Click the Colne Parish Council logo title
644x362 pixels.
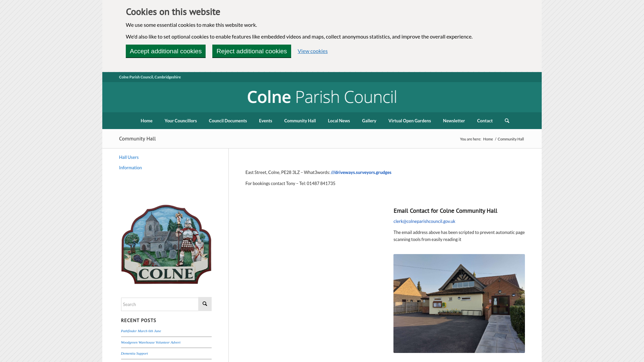[322, 97]
